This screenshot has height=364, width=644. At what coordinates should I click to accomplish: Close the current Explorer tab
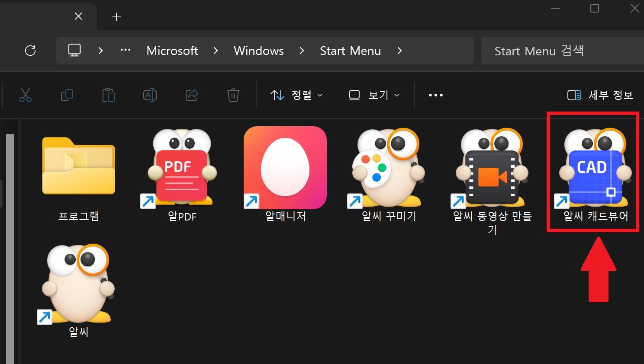pyautogui.click(x=78, y=16)
